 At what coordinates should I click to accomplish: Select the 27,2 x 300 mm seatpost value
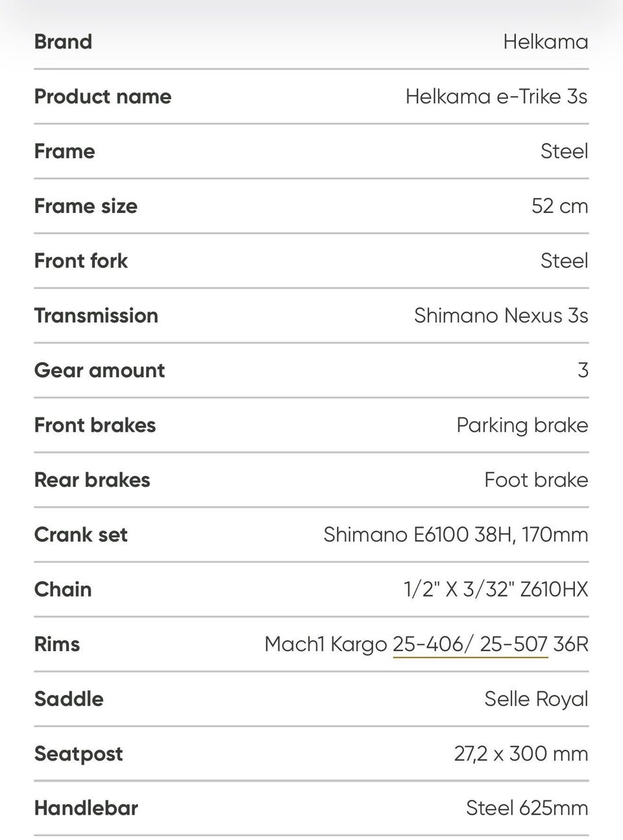point(521,754)
